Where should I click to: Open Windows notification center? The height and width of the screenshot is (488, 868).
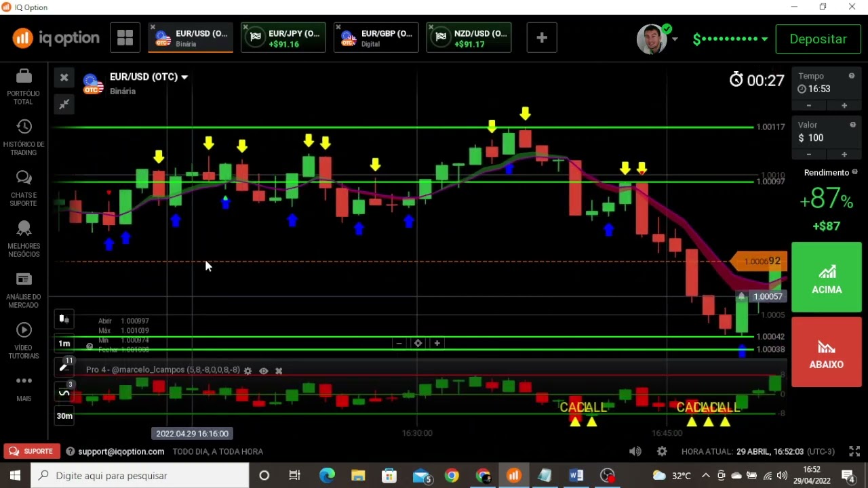[848, 476]
